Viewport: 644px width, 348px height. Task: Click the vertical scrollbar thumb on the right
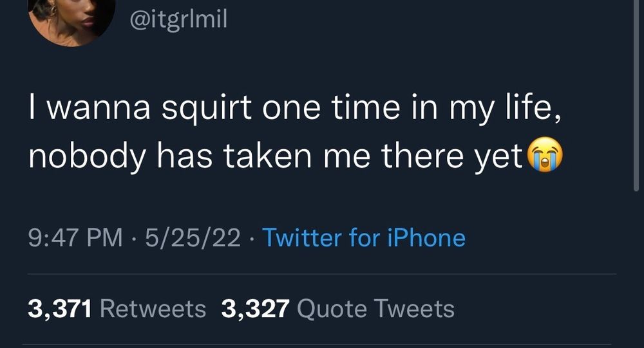[x=636, y=95]
